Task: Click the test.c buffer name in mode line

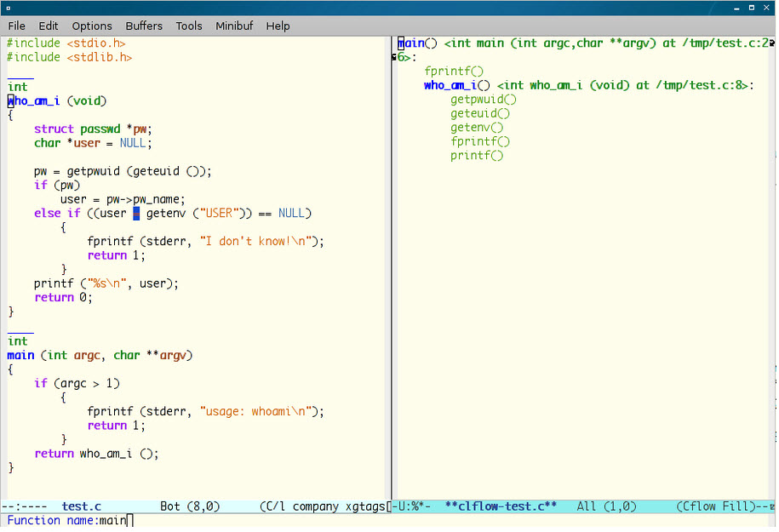Action: (x=81, y=506)
